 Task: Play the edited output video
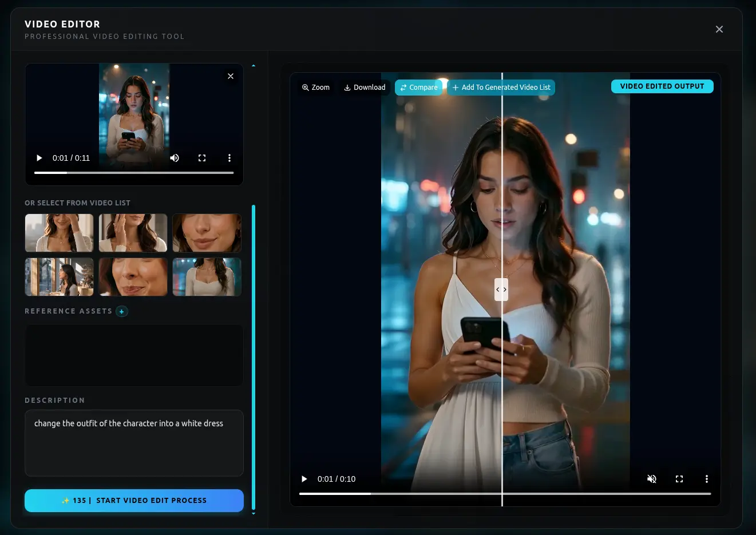pyautogui.click(x=304, y=479)
